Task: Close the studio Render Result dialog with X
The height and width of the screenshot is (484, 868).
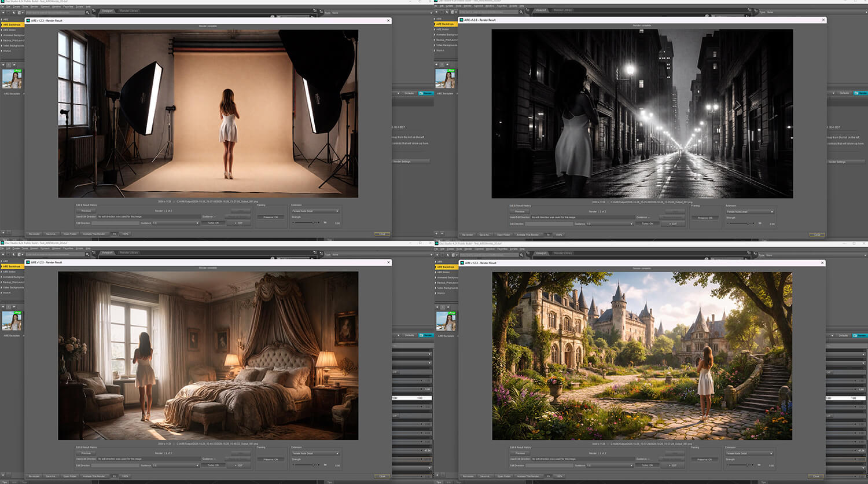Action: (x=388, y=20)
